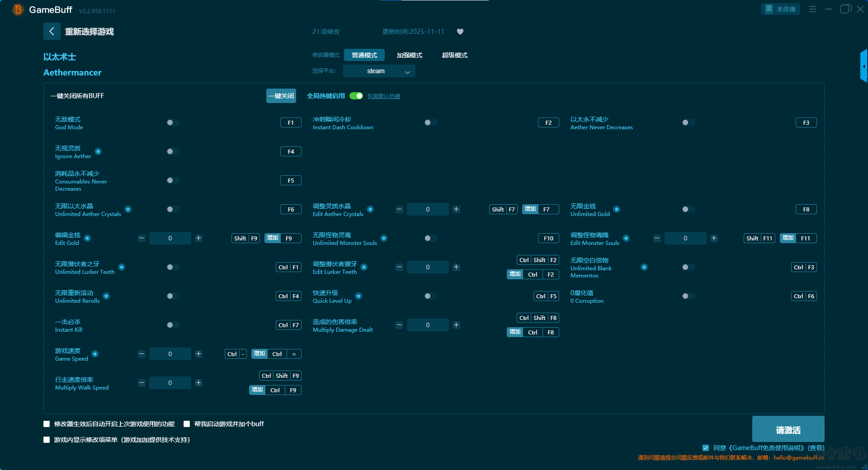
Task: Open the steam platform dropdown
Action: click(379, 71)
